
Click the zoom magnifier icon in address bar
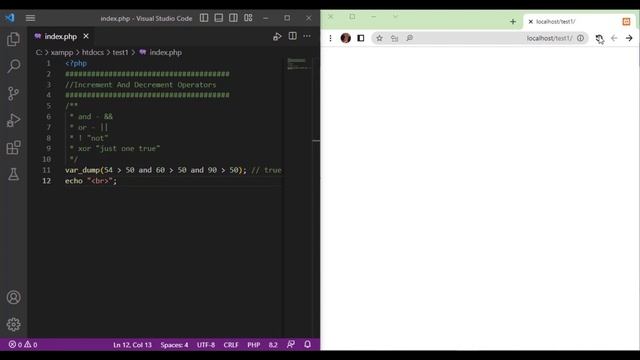click(x=409, y=38)
